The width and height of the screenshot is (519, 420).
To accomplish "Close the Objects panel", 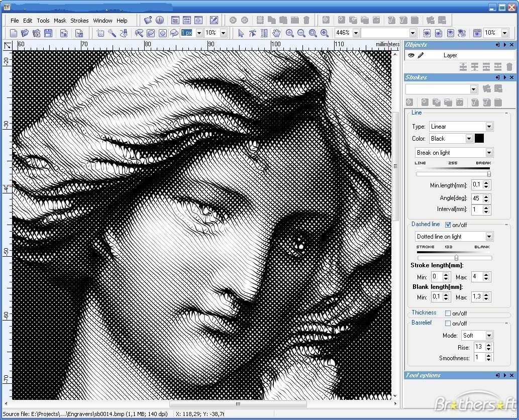I will tap(512, 45).
